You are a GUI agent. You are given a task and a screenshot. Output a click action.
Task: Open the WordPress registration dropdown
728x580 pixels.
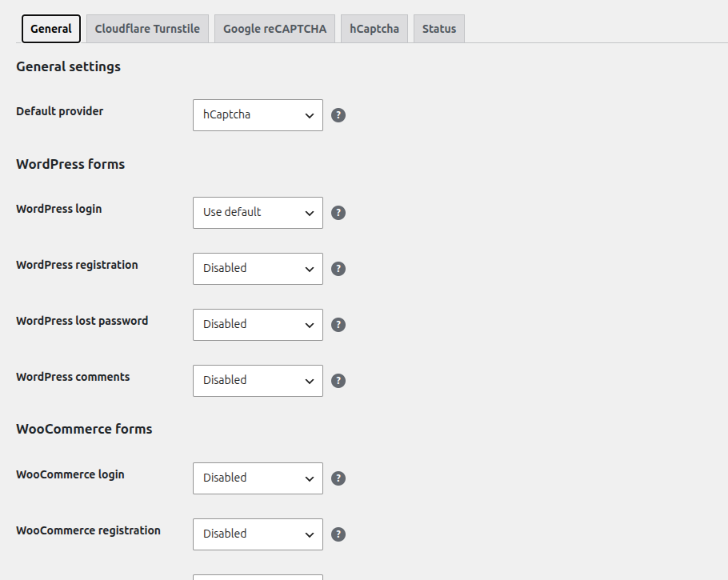[x=258, y=269]
